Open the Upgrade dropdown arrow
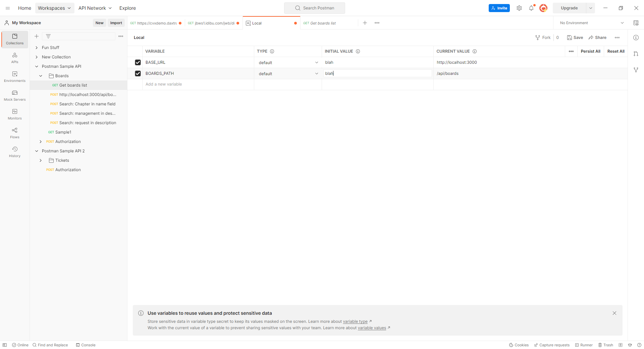The width and height of the screenshot is (644, 349). click(591, 8)
